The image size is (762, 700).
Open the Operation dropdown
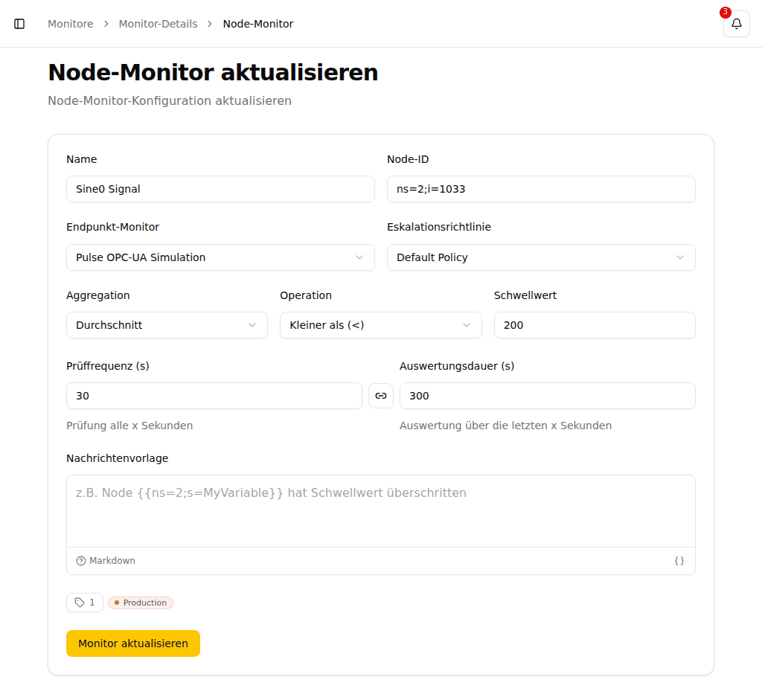pos(380,326)
